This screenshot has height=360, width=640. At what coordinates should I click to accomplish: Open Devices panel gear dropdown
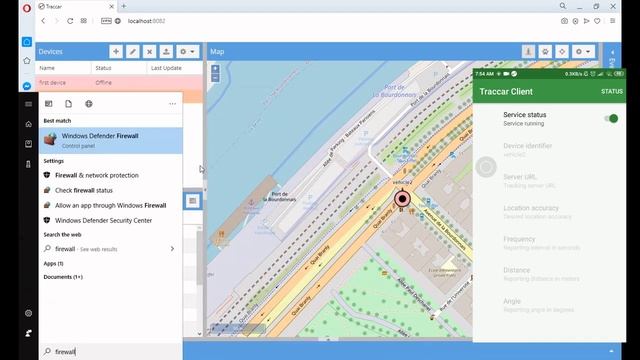[187, 52]
